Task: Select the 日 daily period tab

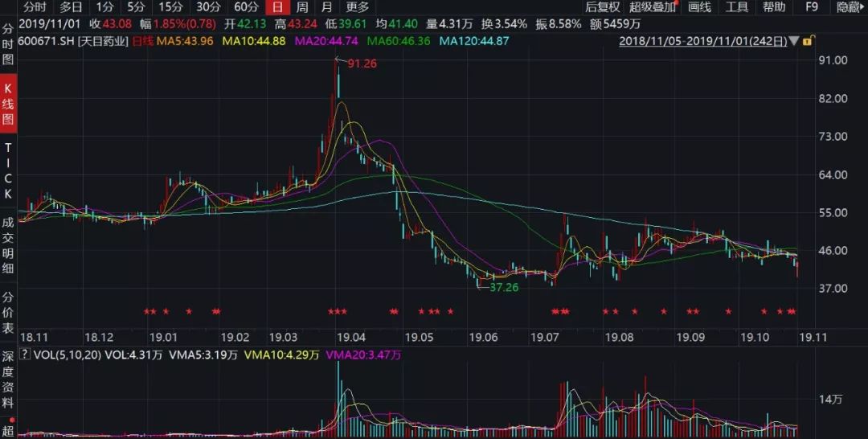Action: pos(277,7)
